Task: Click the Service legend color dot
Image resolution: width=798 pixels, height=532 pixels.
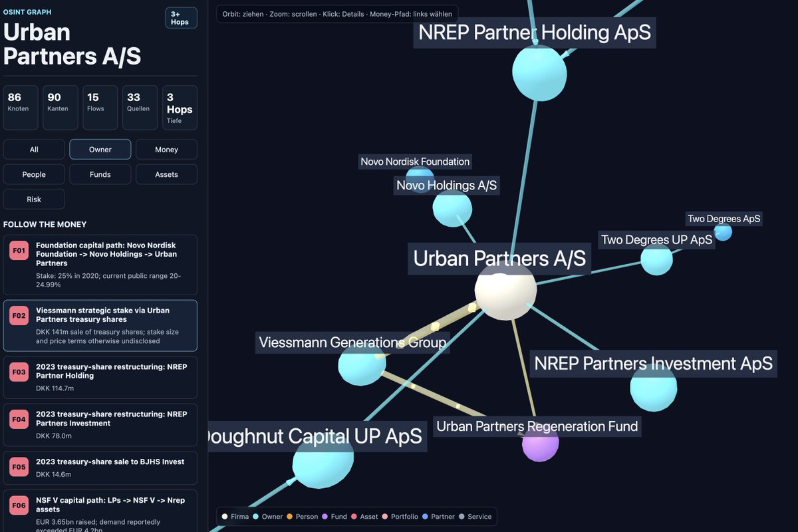Action: click(462, 517)
